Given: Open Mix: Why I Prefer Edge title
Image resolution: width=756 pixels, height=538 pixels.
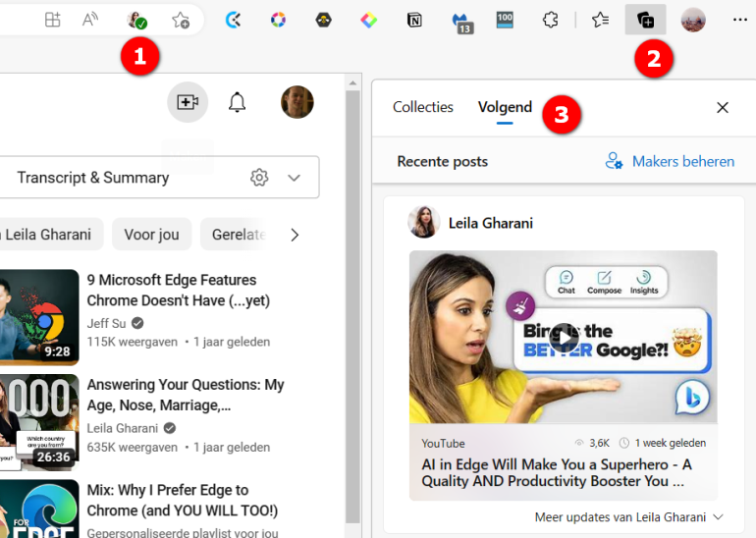Looking at the screenshot, I should tap(183, 500).
